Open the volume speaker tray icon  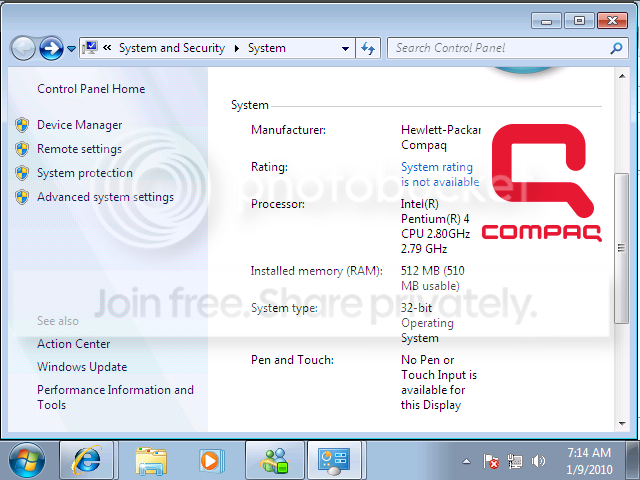click(538, 461)
